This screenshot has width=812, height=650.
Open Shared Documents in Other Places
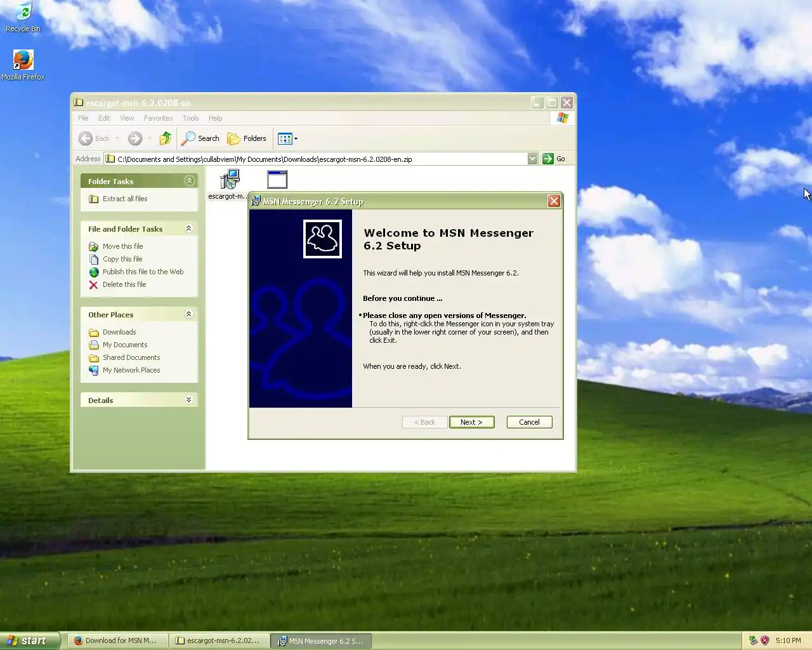(131, 357)
